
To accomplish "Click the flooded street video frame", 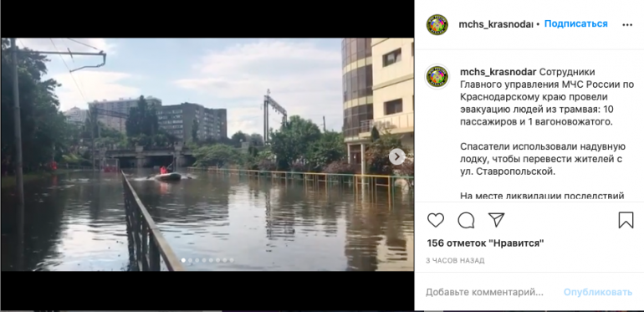I will (207, 155).
